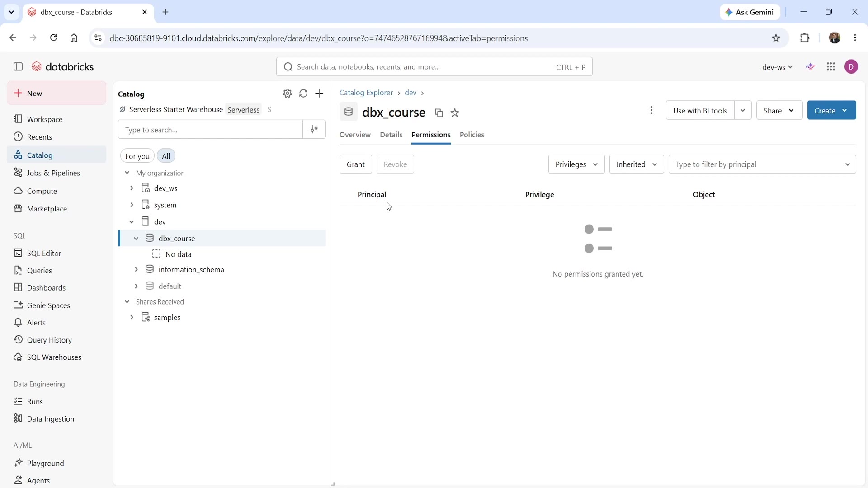Viewport: 868px width, 488px height.
Task: Switch to the Details tab
Action: tap(391, 135)
